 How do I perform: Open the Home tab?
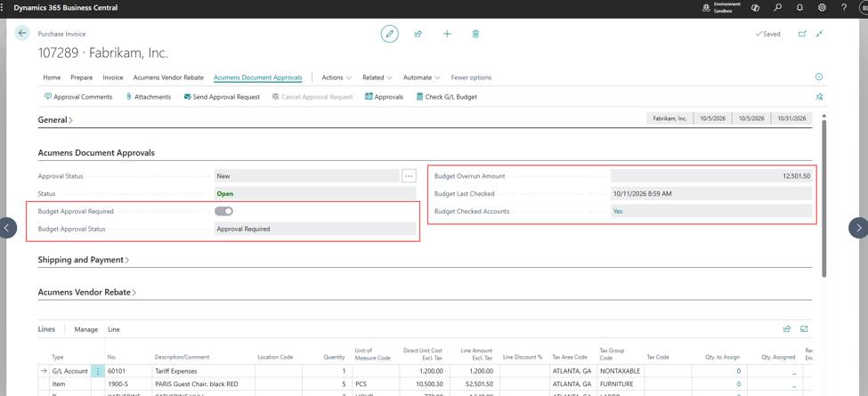coord(52,77)
